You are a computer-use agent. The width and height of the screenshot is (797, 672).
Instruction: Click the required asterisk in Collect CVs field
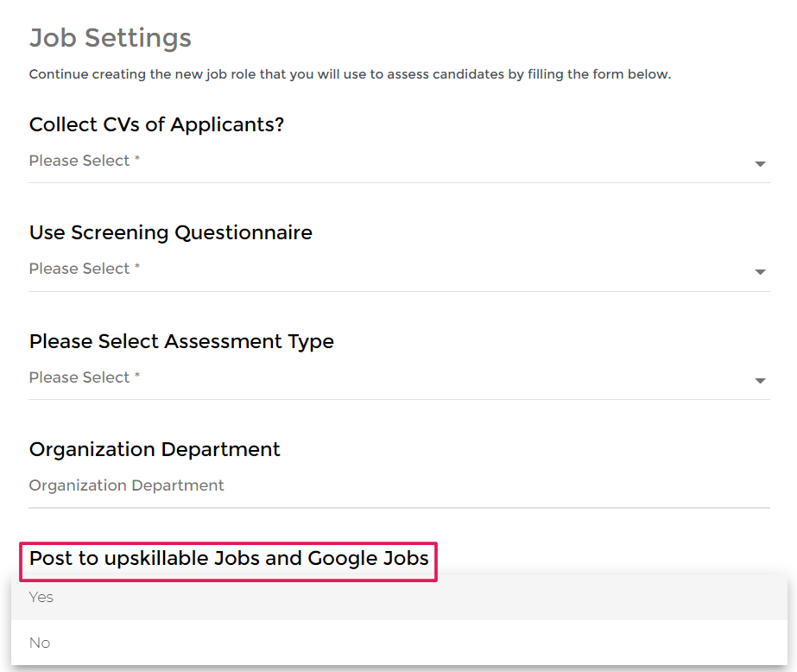(137, 160)
